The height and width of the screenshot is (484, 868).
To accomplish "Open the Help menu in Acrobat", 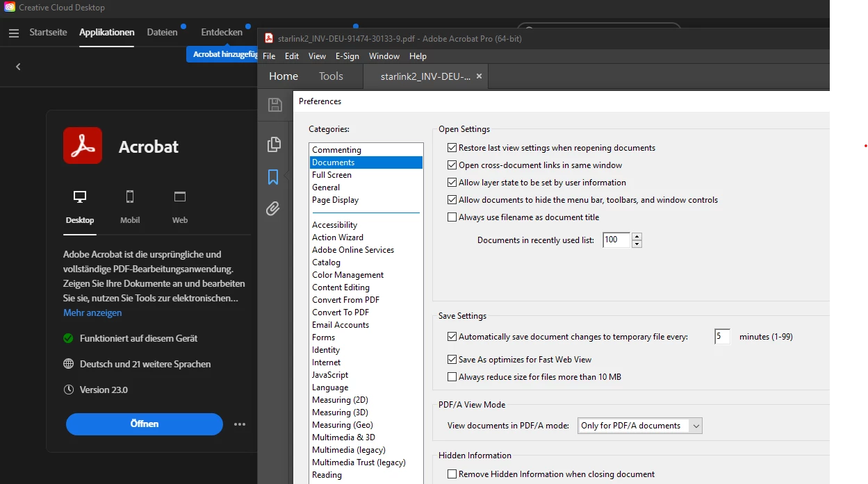I will [418, 56].
